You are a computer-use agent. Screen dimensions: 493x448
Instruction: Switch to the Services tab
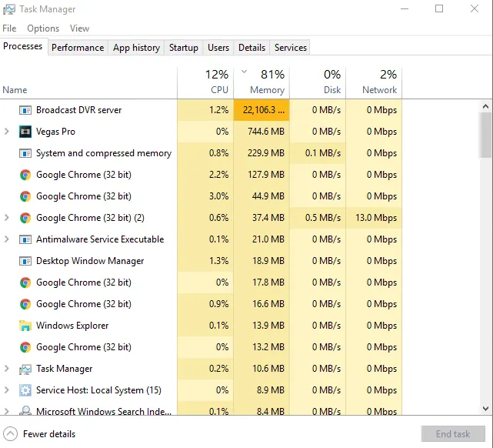[290, 48]
